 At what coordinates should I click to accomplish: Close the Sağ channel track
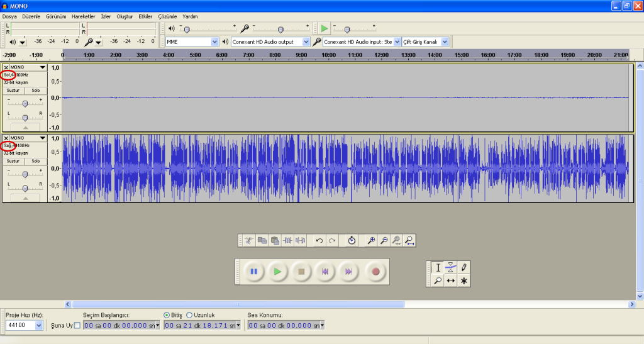[6, 138]
